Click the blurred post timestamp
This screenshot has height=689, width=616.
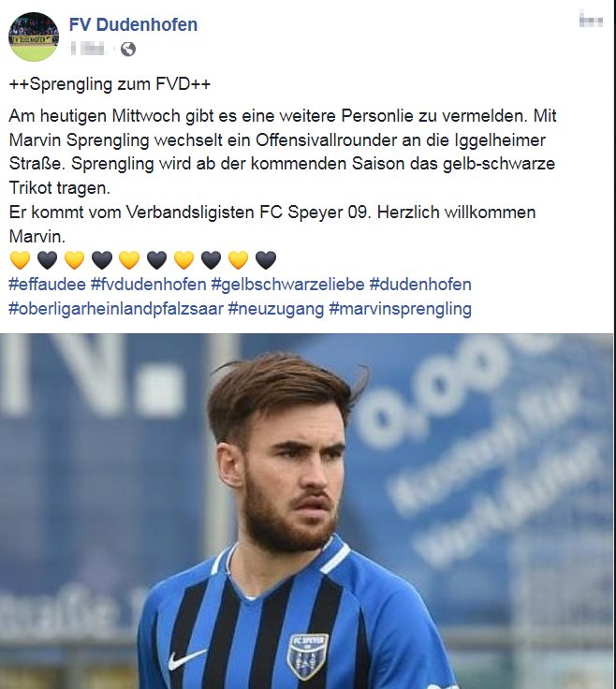tap(88, 49)
